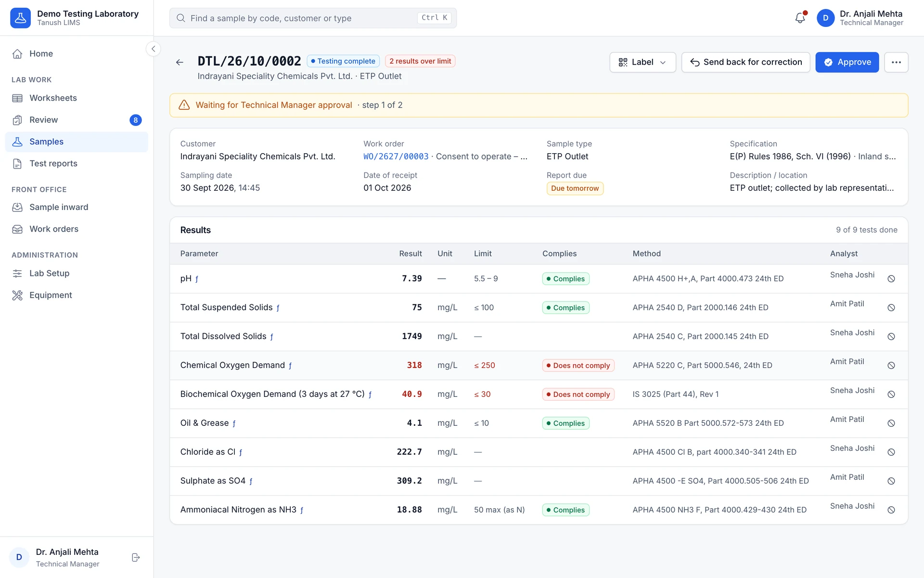Click the Due tomorrow badge
This screenshot has height=578, width=924.
[575, 188]
